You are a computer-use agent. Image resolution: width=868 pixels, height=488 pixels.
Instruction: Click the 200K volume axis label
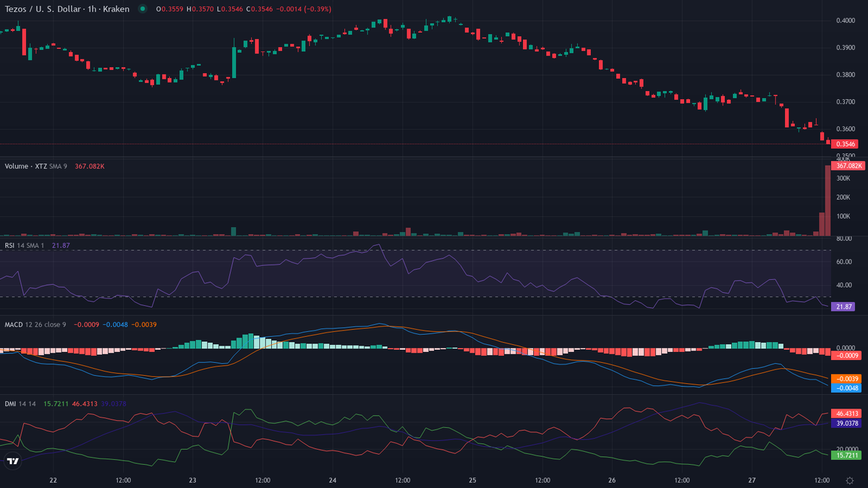point(843,197)
